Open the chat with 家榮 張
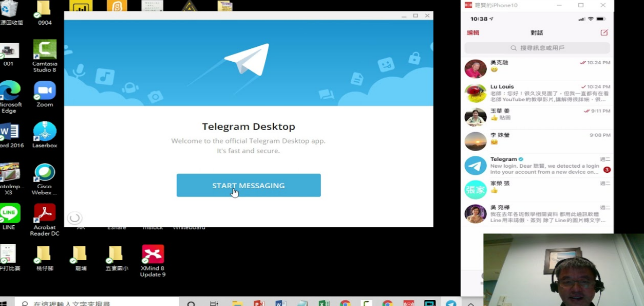The image size is (644, 306). click(537, 190)
